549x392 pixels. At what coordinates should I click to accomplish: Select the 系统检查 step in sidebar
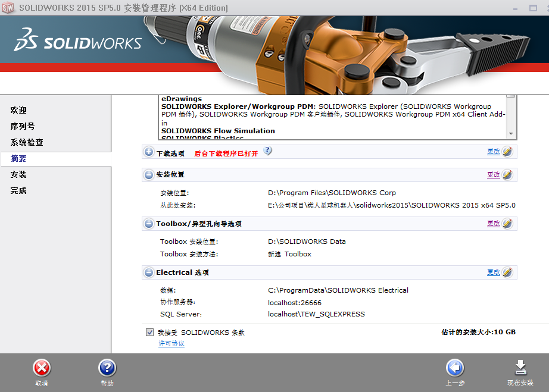tap(27, 142)
